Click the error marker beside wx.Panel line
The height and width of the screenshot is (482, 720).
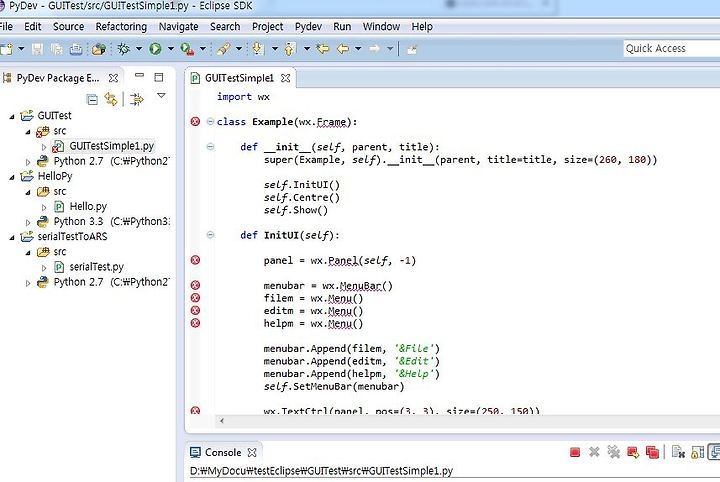195,260
